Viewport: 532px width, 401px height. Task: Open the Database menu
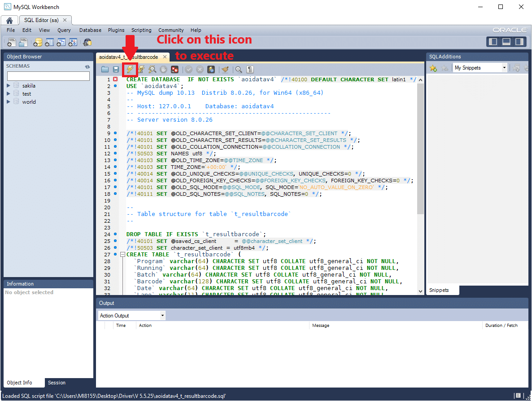coord(90,30)
